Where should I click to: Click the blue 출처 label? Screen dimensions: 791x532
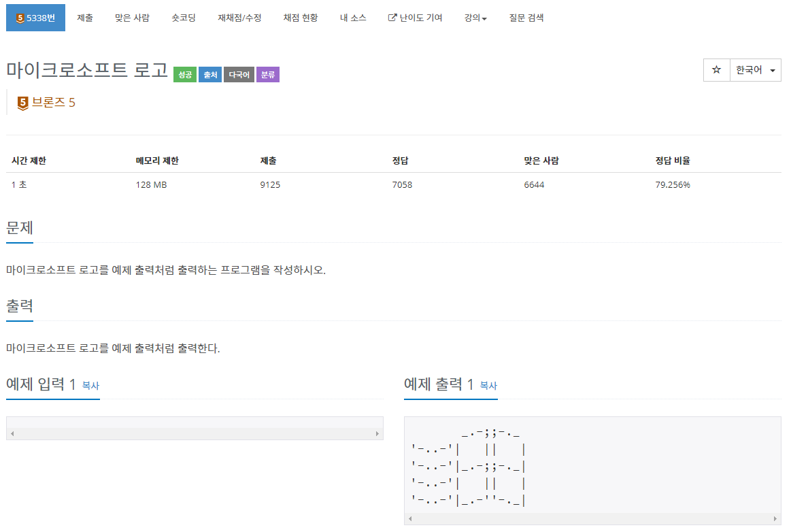pyautogui.click(x=210, y=75)
